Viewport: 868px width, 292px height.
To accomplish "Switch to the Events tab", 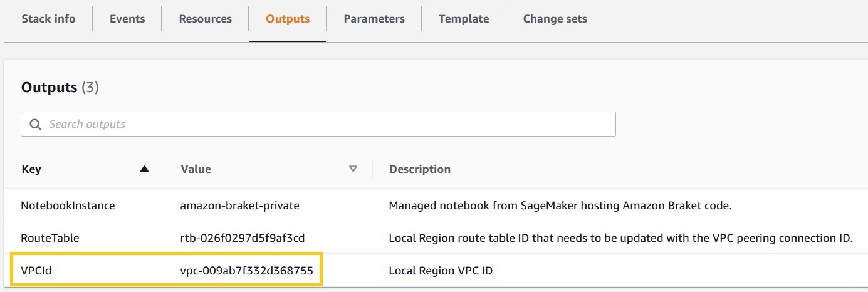I will 127,19.
